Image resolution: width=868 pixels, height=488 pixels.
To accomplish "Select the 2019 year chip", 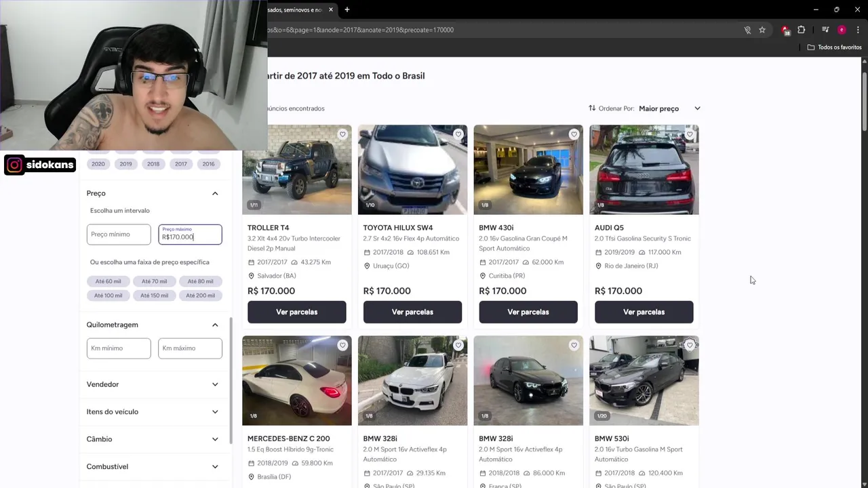I will coord(125,163).
